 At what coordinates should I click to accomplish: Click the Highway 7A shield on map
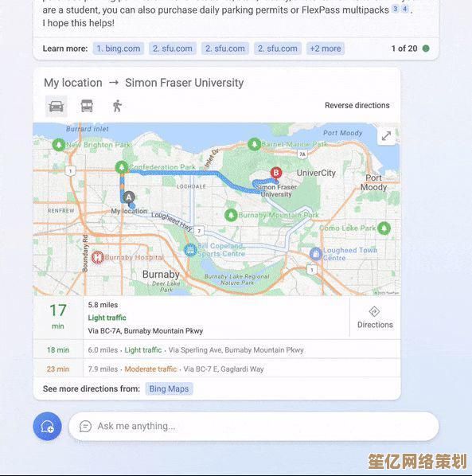(302, 154)
